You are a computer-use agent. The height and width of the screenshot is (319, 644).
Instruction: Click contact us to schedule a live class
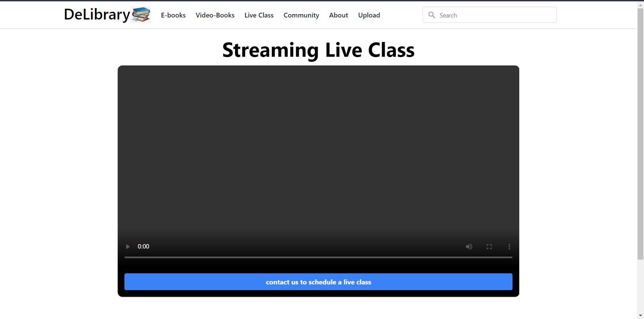tap(318, 282)
